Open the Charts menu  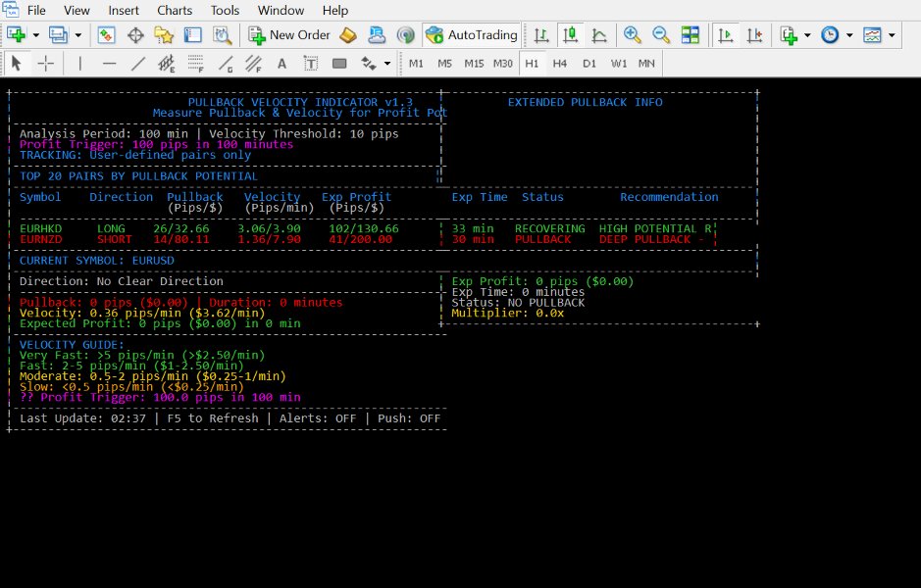175,11
